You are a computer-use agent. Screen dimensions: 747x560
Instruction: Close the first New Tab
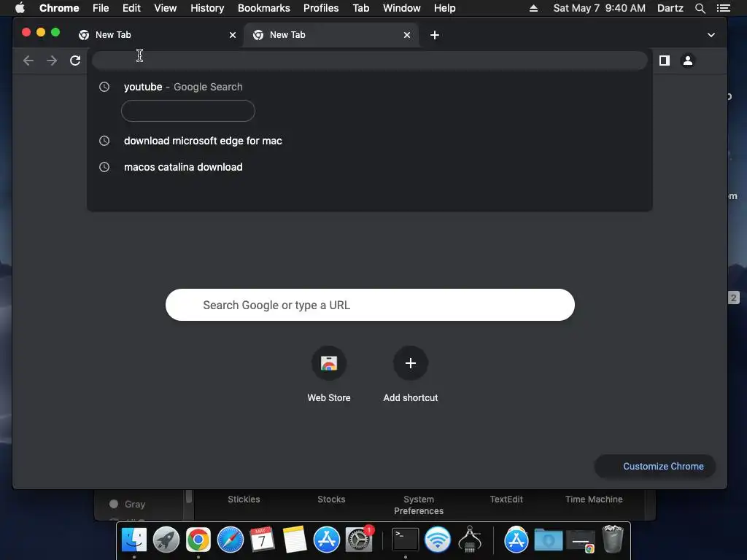point(233,35)
